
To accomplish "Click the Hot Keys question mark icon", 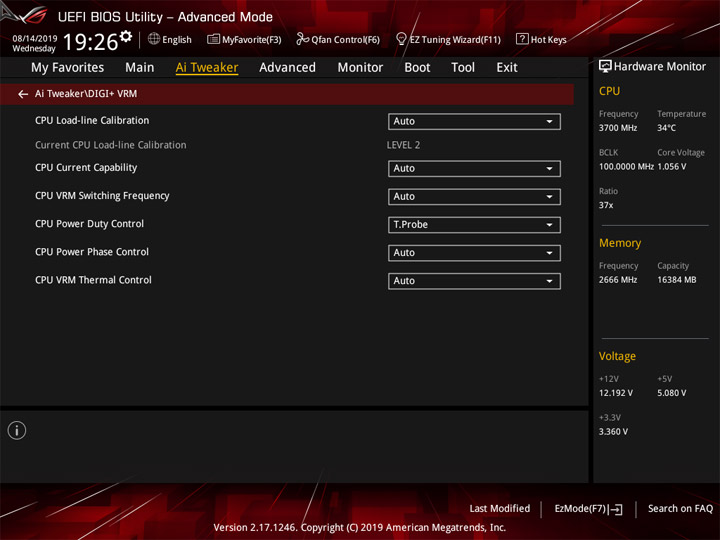I will point(522,39).
